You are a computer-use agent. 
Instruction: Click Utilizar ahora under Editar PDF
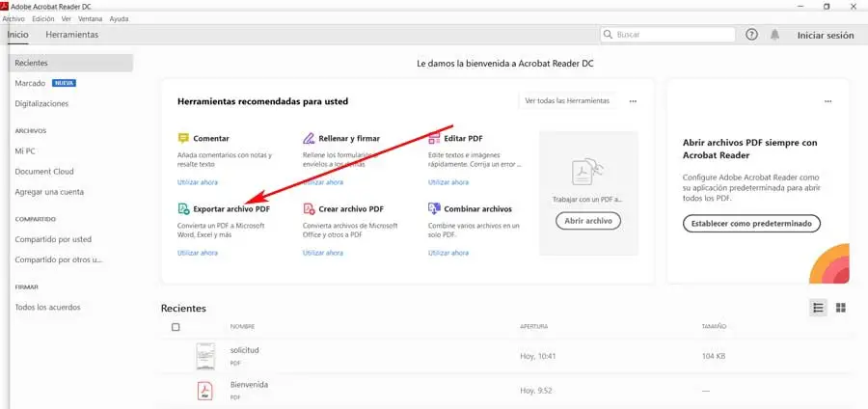click(448, 182)
